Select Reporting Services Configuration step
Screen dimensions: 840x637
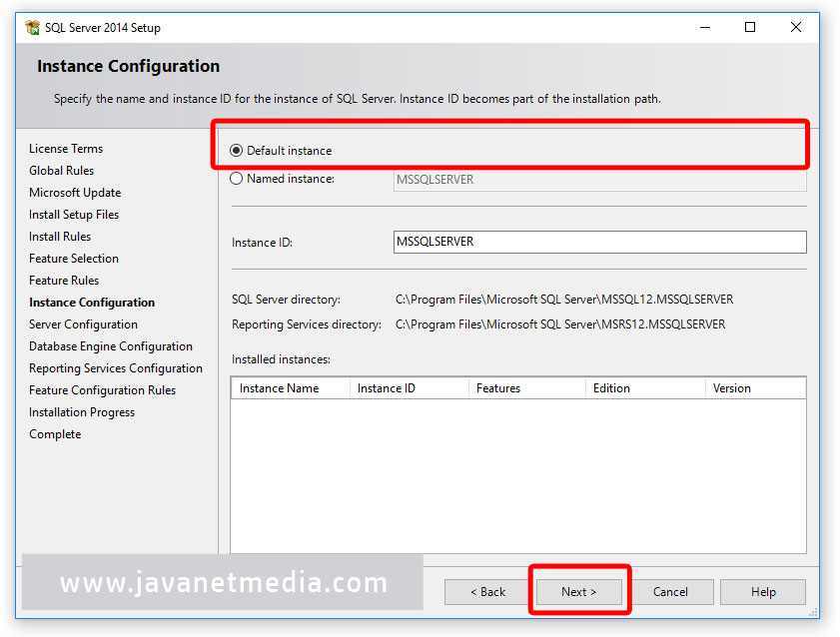[x=116, y=367]
